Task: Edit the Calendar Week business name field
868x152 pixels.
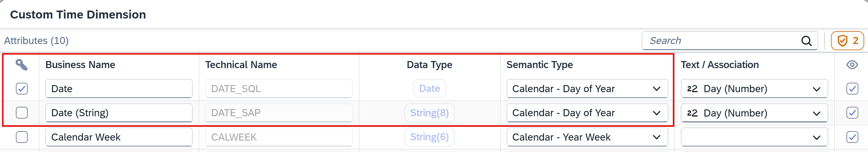Action: click(119, 137)
